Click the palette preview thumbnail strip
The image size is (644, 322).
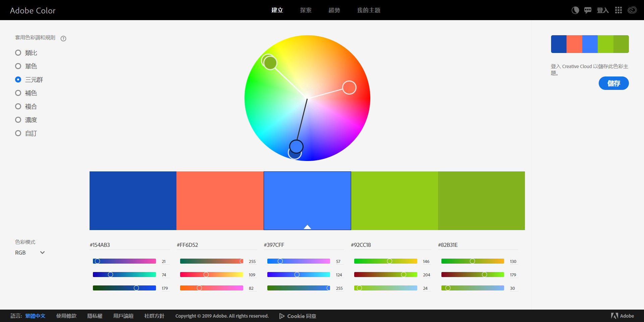(590, 44)
